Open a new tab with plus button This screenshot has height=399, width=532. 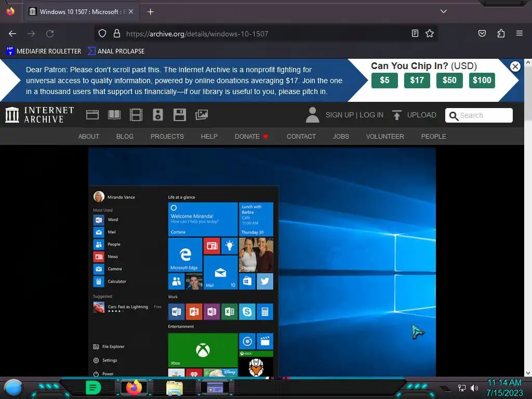150,12
